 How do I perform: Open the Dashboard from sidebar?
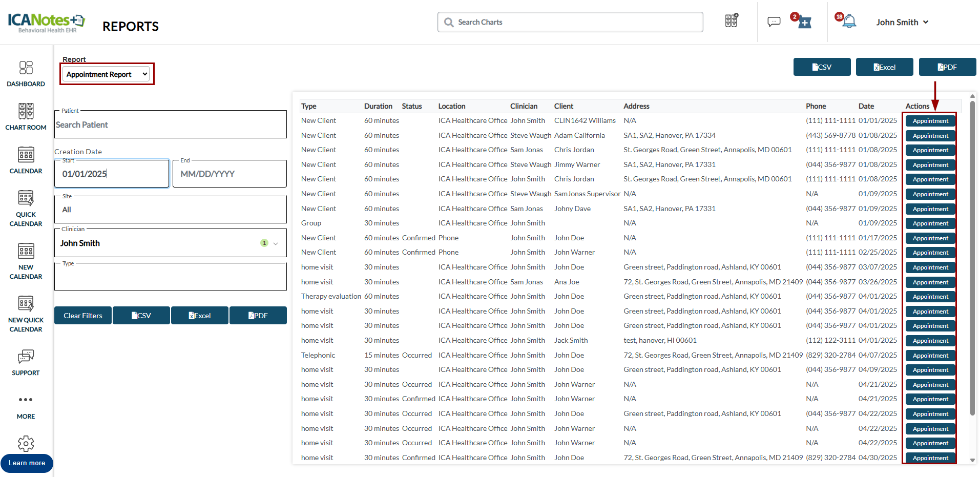coord(26,74)
